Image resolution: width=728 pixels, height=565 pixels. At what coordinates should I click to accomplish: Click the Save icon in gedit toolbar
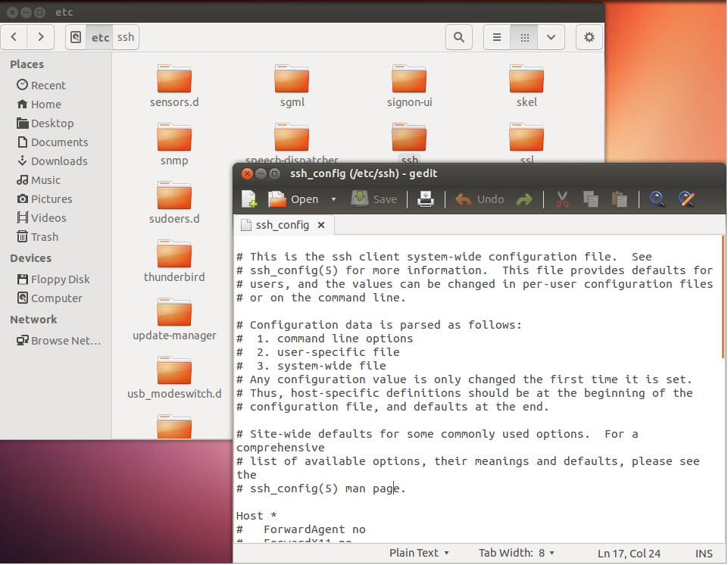(374, 199)
